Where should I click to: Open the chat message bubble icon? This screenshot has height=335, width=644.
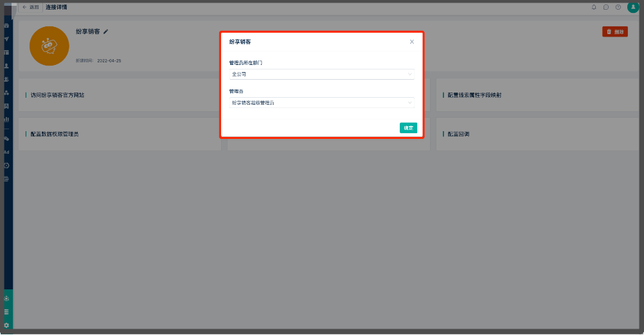tap(606, 7)
